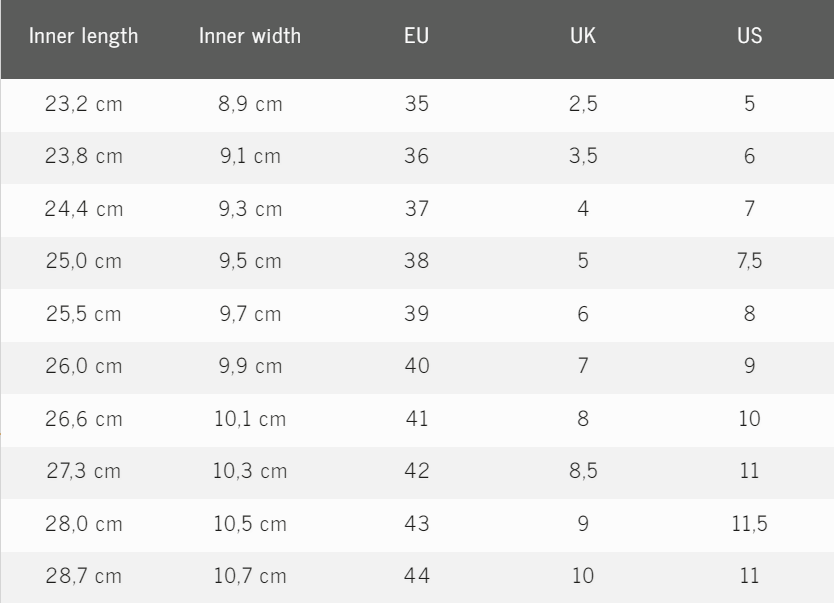Click the US column header
The width and height of the screenshot is (834, 603).
(749, 38)
